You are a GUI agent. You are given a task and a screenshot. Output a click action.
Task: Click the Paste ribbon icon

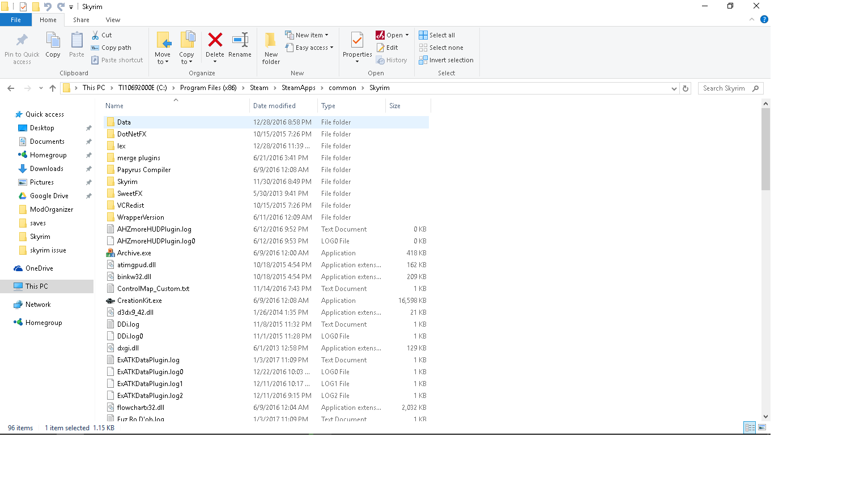coord(76,45)
